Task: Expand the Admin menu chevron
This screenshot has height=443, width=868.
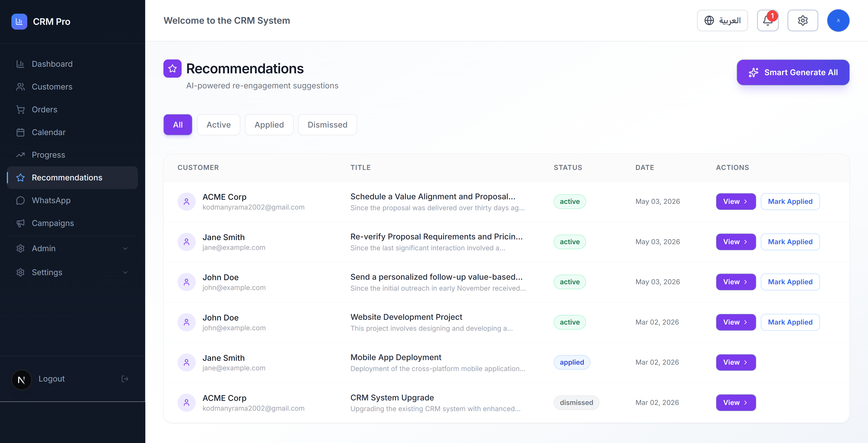Action: 125,248
